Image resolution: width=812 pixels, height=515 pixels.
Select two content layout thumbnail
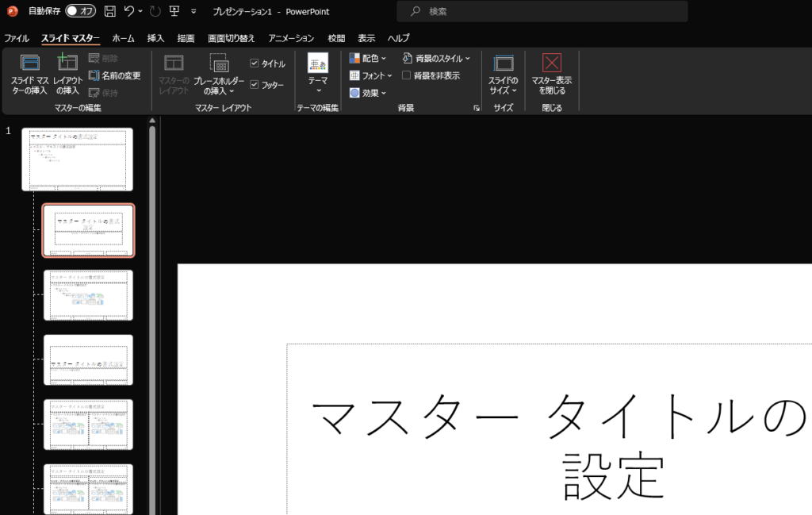89,425
